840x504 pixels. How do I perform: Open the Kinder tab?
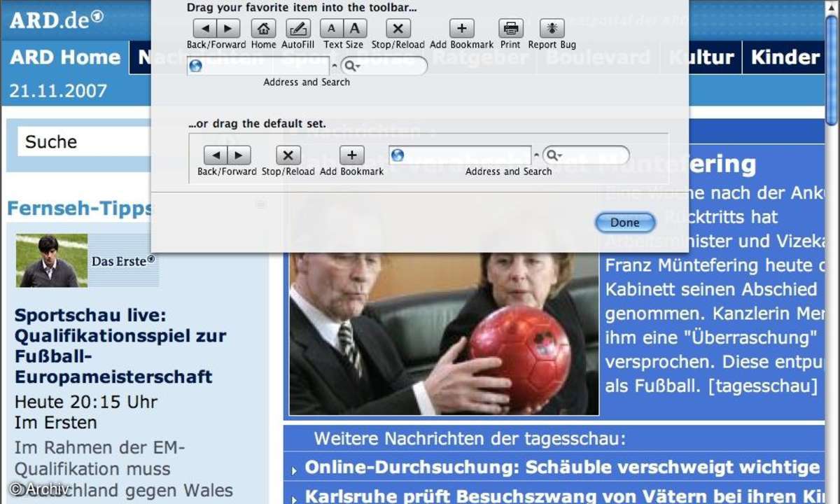click(785, 57)
